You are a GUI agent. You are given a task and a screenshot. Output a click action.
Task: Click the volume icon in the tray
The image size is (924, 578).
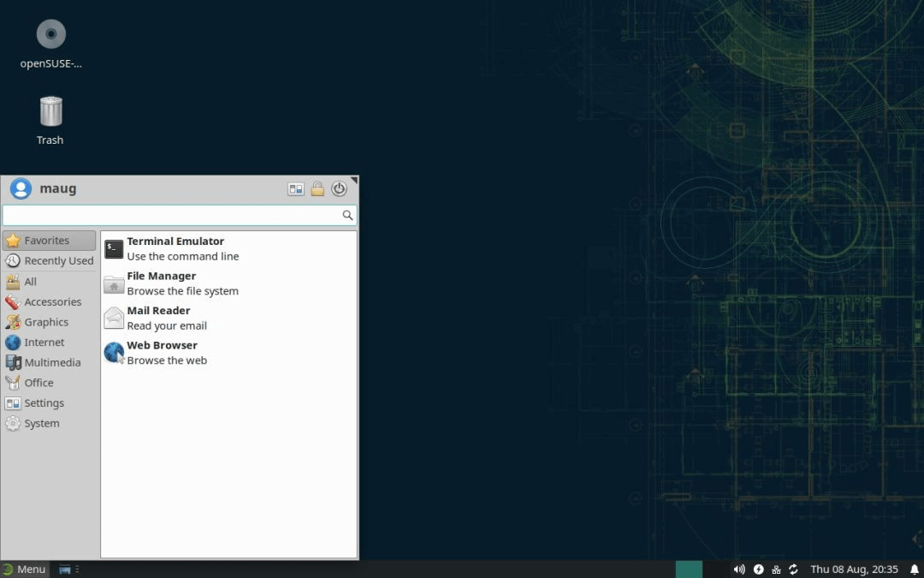click(x=738, y=569)
